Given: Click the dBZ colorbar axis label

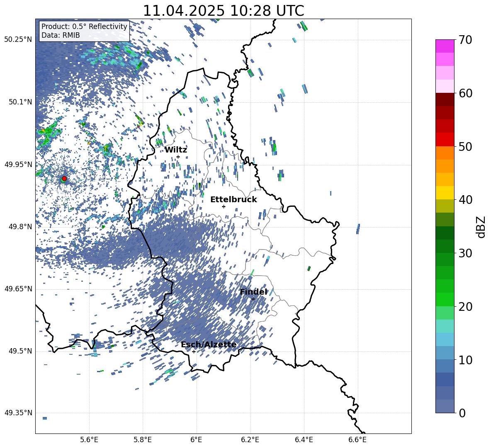Looking at the screenshot, I should 481,227.
